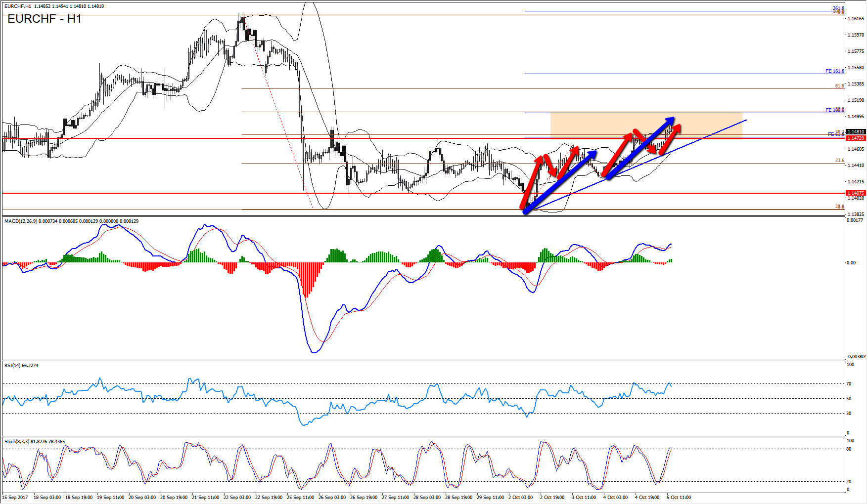Click the red 1.14729 price level tag
867x504 pixels.
tap(855, 138)
